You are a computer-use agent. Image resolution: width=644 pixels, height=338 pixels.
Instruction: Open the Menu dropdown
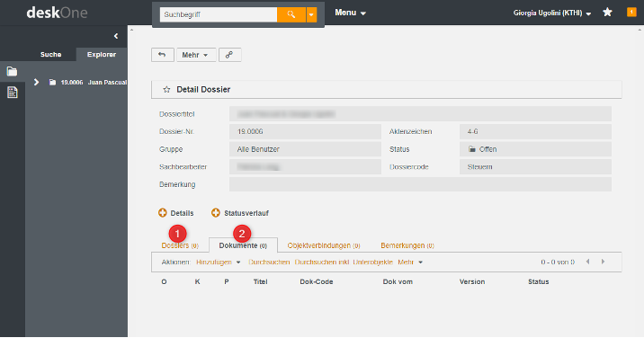click(350, 13)
